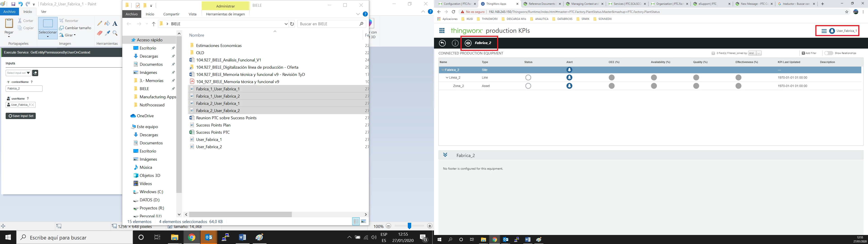Viewport: 868px width, 244px height.
Task: Open the filter joined by And dropdown
Action: click(755, 53)
